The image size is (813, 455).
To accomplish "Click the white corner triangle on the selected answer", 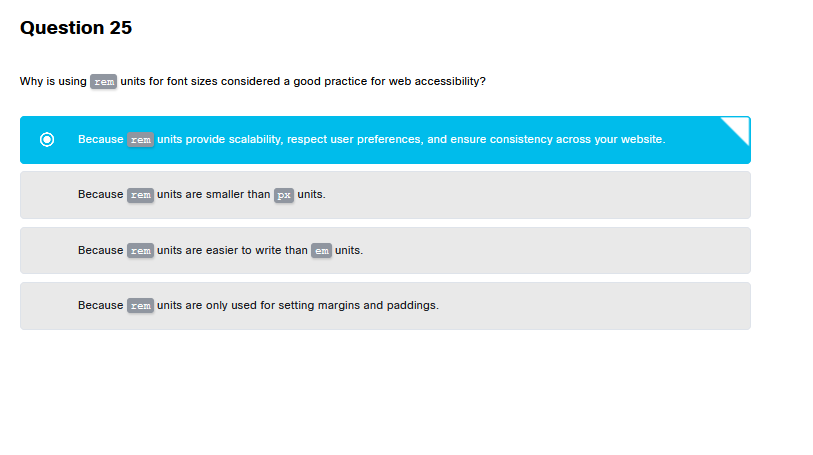I will click(739, 126).
